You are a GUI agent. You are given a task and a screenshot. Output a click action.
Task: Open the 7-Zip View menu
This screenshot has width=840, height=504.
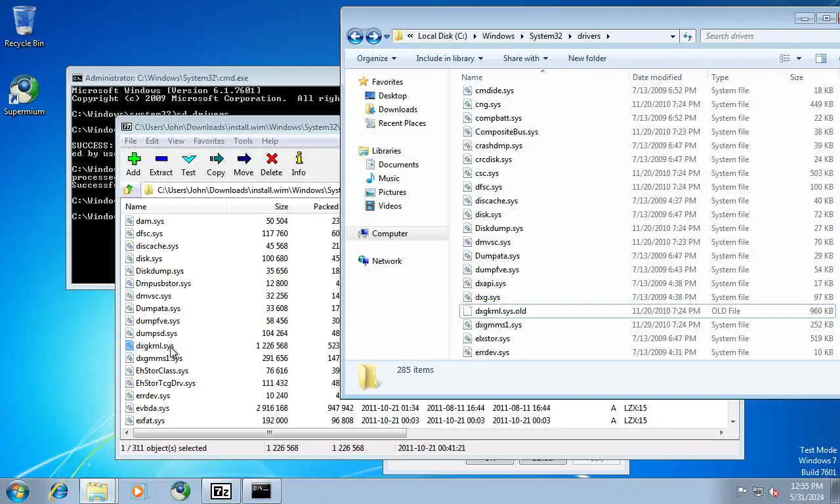tap(176, 141)
